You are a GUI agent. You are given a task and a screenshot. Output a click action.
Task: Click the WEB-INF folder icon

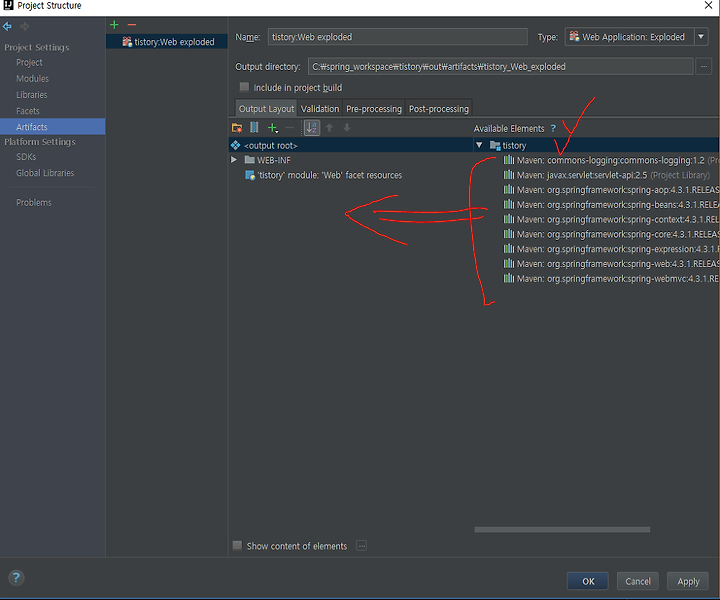(x=249, y=160)
